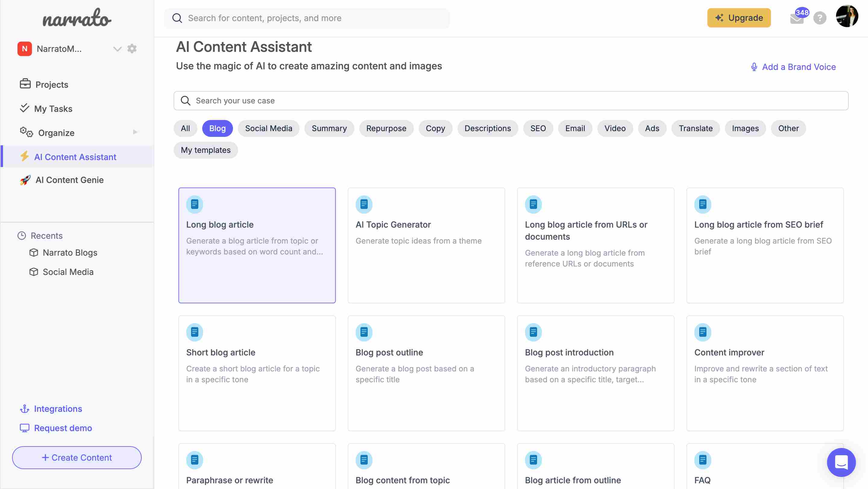Select the Ads category filter
Image resolution: width=868 pixels, height=489 pixels.
point(652,128)
